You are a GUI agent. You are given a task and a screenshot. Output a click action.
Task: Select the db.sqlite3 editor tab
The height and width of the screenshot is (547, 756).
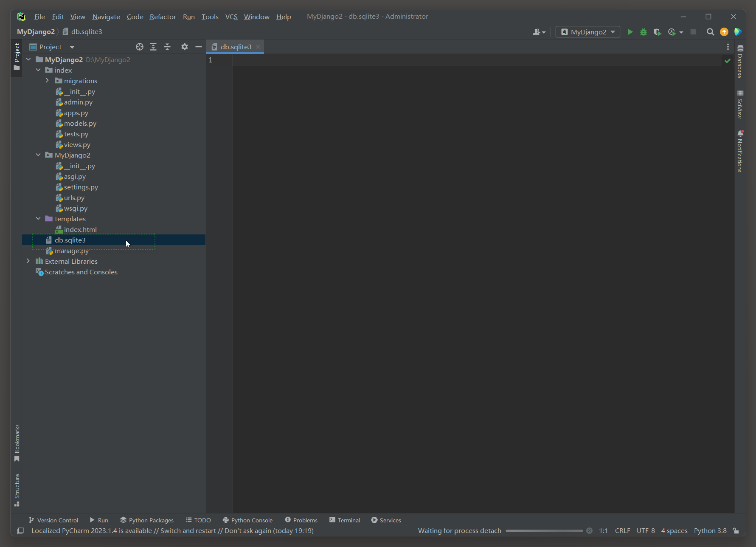236,47
